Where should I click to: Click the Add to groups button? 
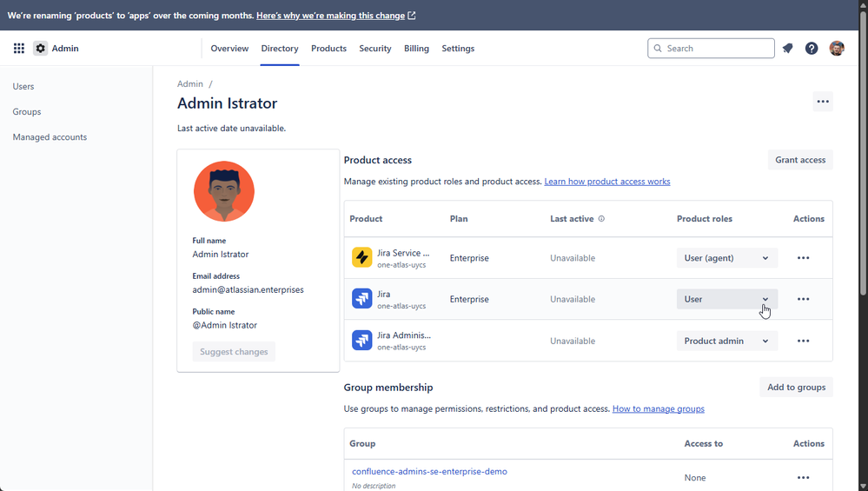[x=796, y=388]
